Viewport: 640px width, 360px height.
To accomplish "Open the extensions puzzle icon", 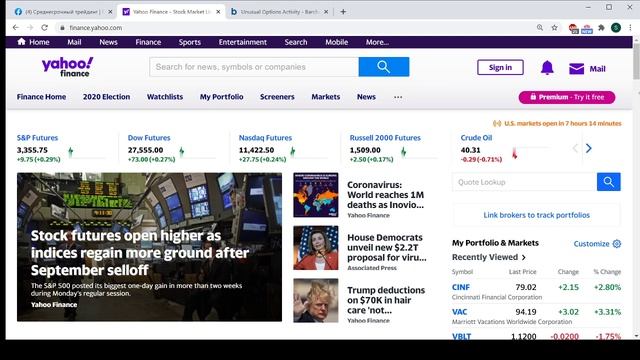I will pyautogui.click(x=601, y=27).
